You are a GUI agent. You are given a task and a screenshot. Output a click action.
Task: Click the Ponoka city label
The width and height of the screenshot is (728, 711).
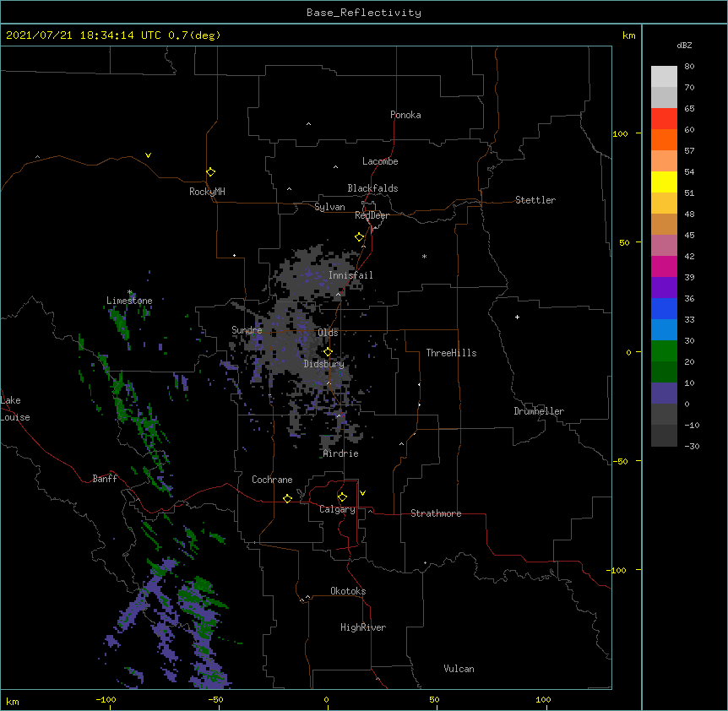click(405, 115)
